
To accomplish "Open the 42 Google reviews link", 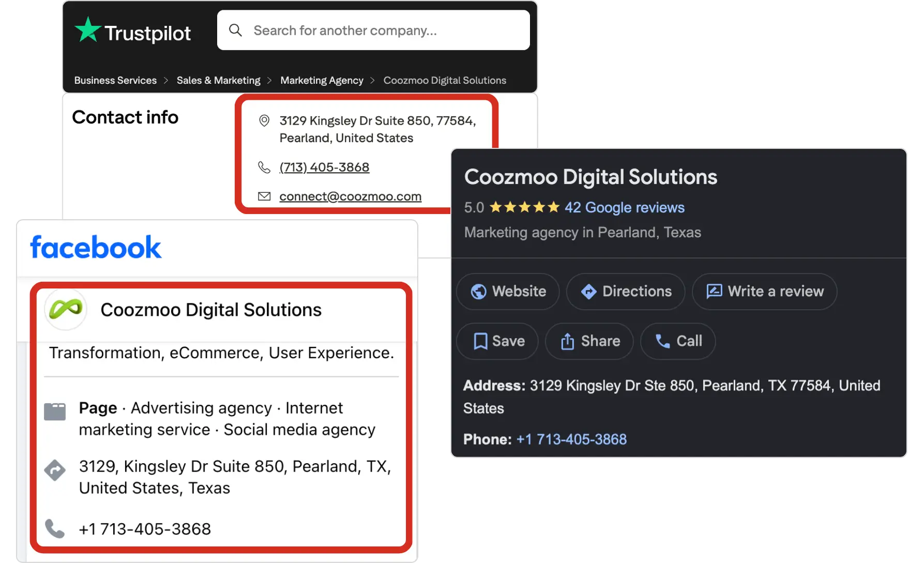I will (x=624, y=207).
